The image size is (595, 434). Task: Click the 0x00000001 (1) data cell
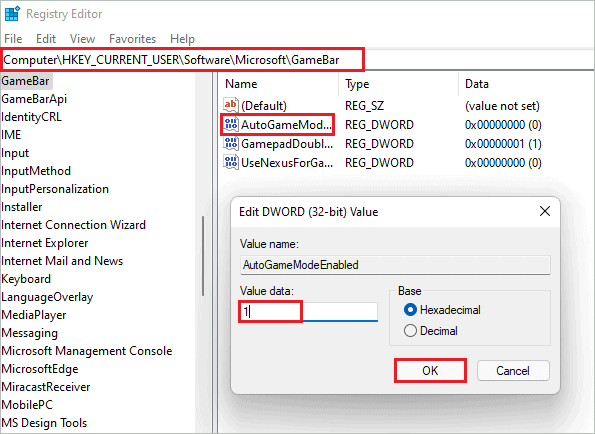click(503, 144)
